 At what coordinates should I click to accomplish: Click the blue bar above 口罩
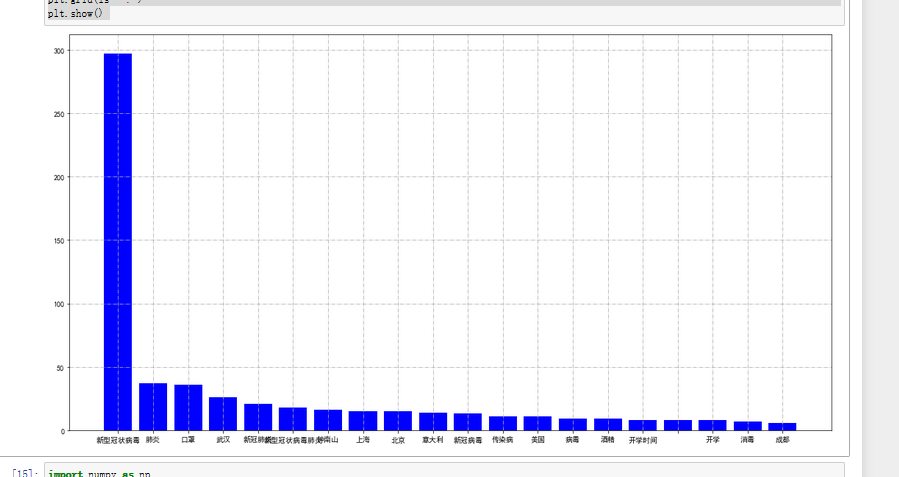pyautogui.click(x=188, y=408)
